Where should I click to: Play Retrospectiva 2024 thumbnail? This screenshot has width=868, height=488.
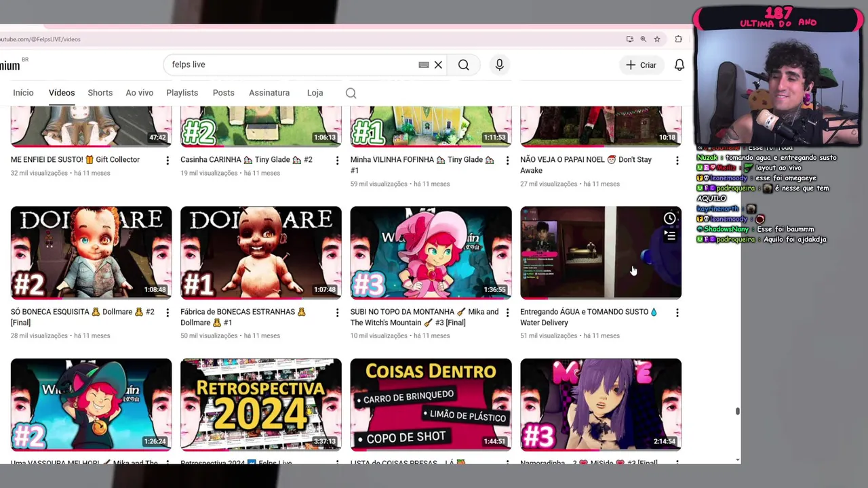pyautogui.click(x=261, y=405)
